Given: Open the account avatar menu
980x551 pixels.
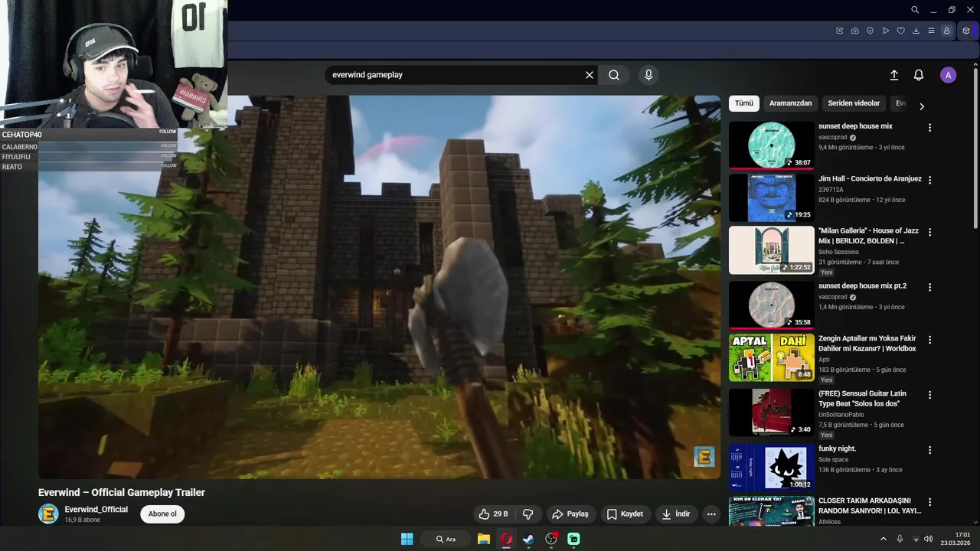Looking at the screenshot, I should pyautogui.click(x=949, y=75).
